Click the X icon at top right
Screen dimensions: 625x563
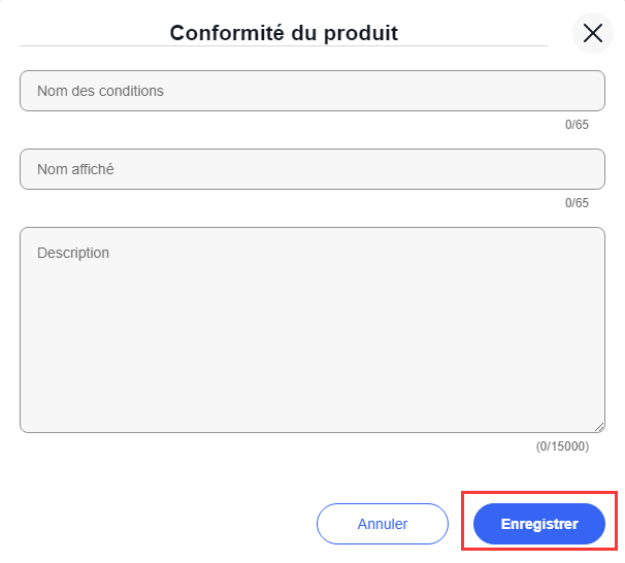pyautogui.click(x=592, y=33)
